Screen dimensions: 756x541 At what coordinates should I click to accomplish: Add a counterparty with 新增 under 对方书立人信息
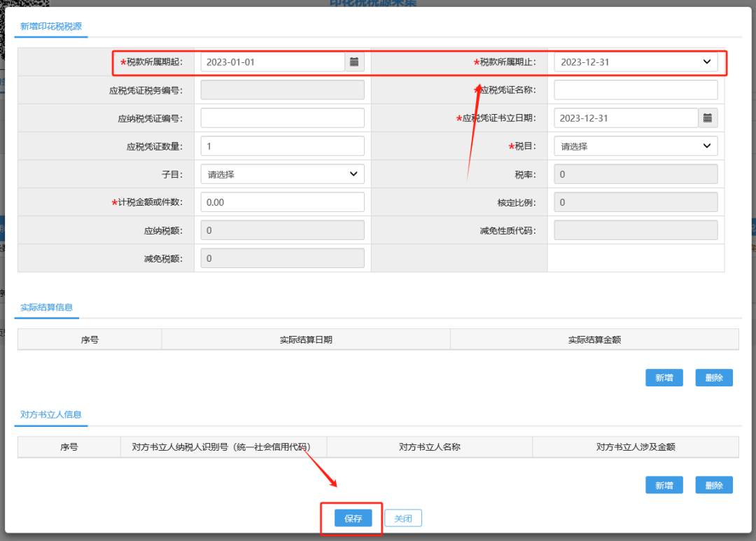pyautogui.click(x=664, y=485)
